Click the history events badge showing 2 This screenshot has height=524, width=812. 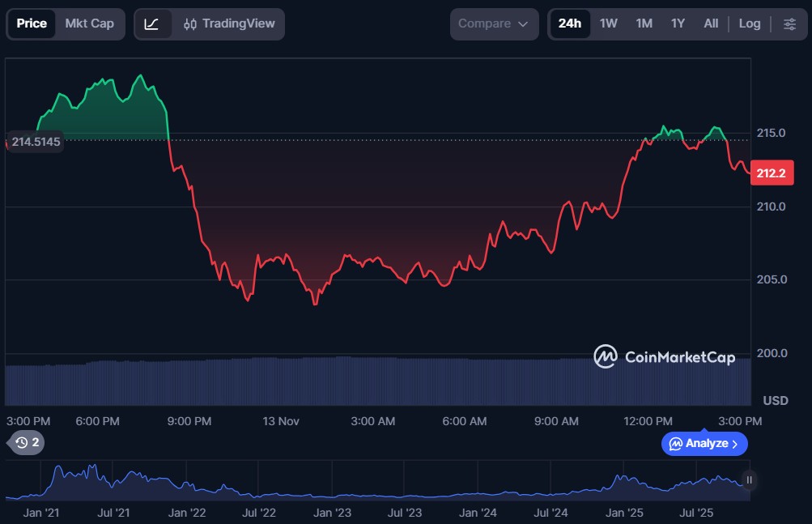pos(28,442)
